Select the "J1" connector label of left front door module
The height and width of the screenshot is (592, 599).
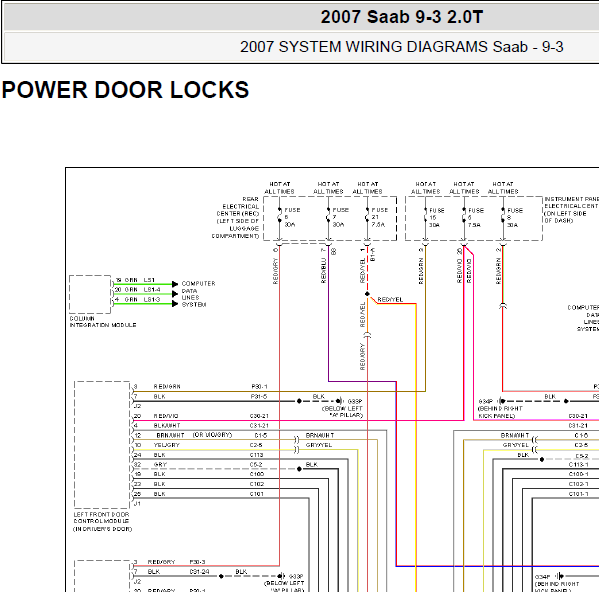(x=138, y=504)
